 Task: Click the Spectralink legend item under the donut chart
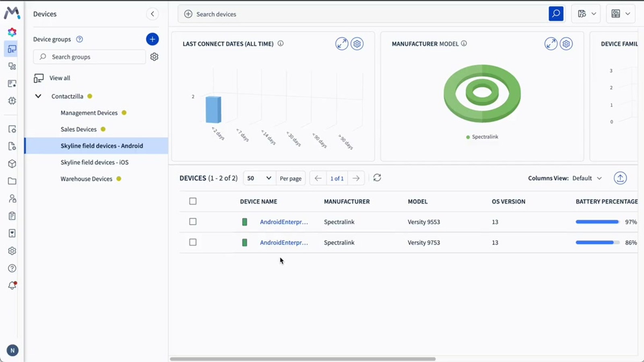point(482,137)
